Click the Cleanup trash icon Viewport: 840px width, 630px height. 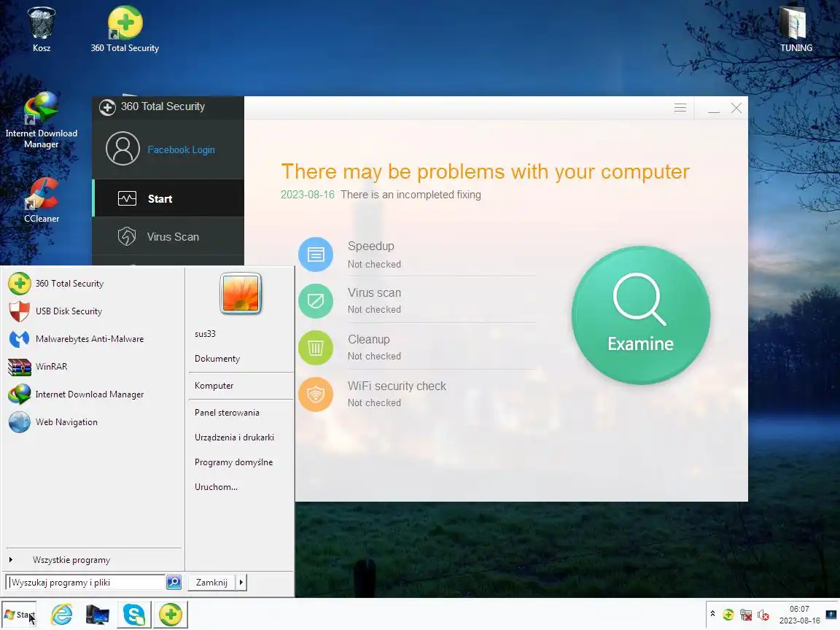pos(316,348)
